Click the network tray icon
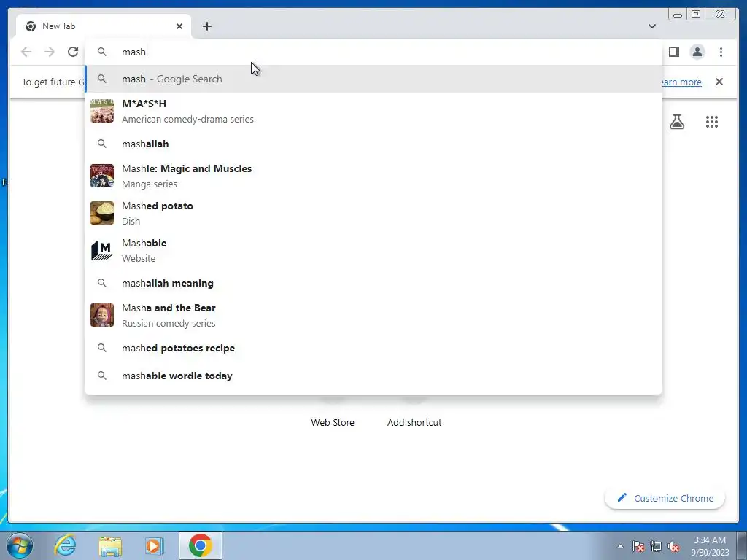 tap(656, 546)
